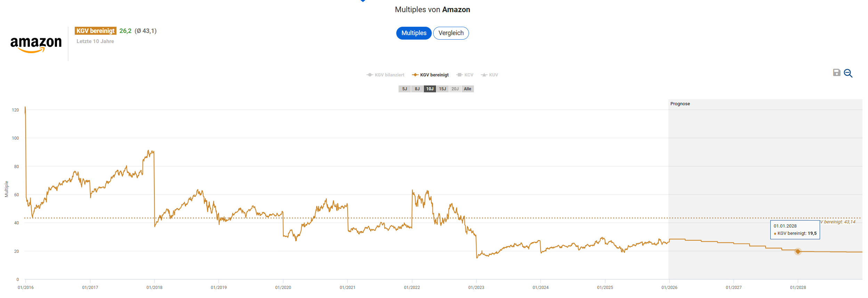This screenshot has width=868, height=298.
Task: Show the Alle full history range
Action: pyautogui.click(x=468, y=89)
